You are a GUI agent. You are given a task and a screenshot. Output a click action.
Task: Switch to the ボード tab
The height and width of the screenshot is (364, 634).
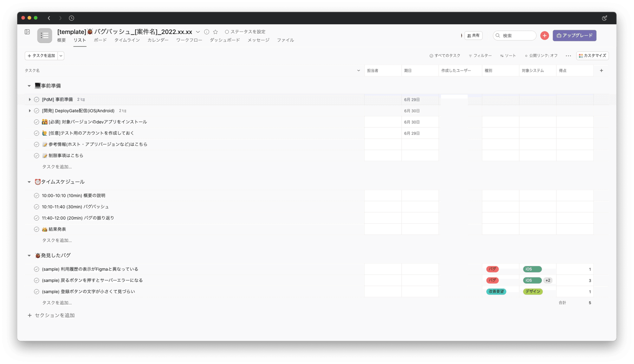point(100,40)
